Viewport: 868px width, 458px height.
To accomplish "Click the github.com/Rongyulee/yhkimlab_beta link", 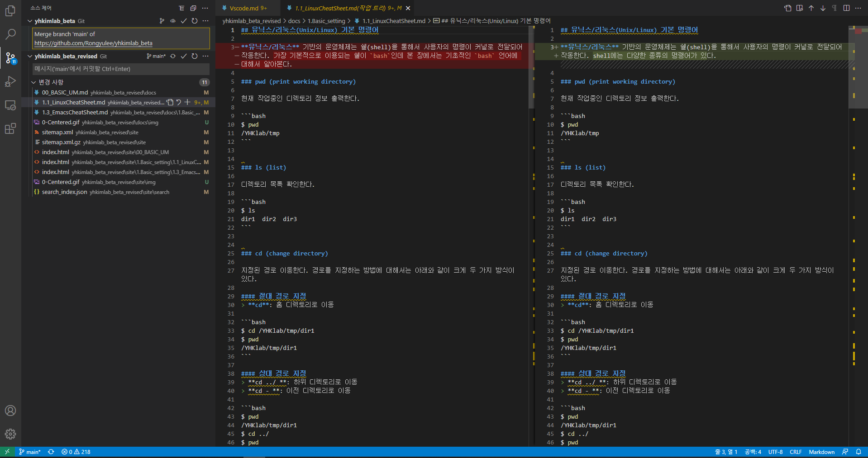I will (93, 43).
